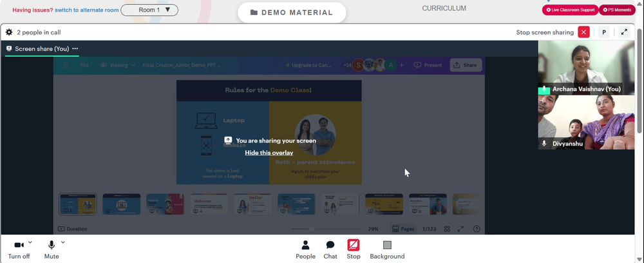The width and height of the screenshot is (644, 263).
Task: Click the Share button in Canva
Action: (x=466, y=65)
